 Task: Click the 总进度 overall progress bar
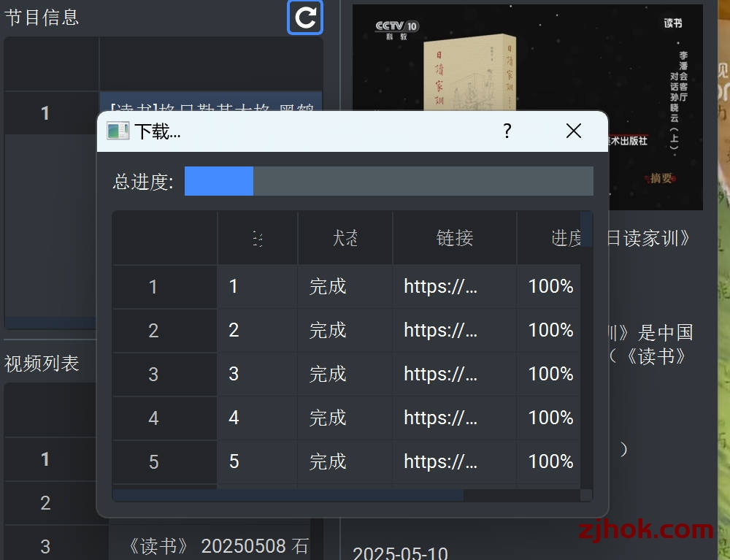click(389, 181)
